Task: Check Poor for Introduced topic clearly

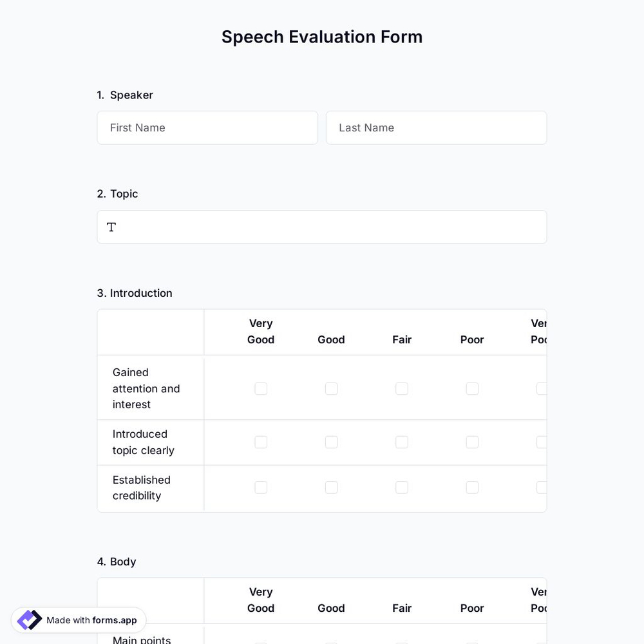Action: [x=472, y=442]
